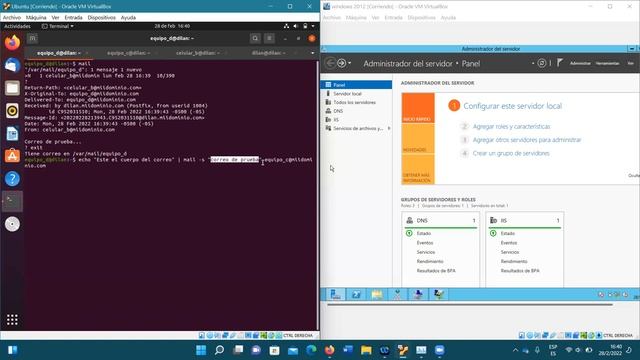Open Microsoft Edge on the host taskbar
The width and height of the screenshot is (640, 360).
point(311,350)
